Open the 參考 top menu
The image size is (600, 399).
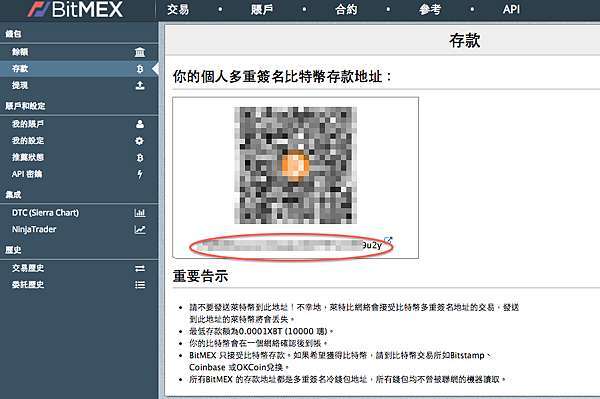point(430,9)
